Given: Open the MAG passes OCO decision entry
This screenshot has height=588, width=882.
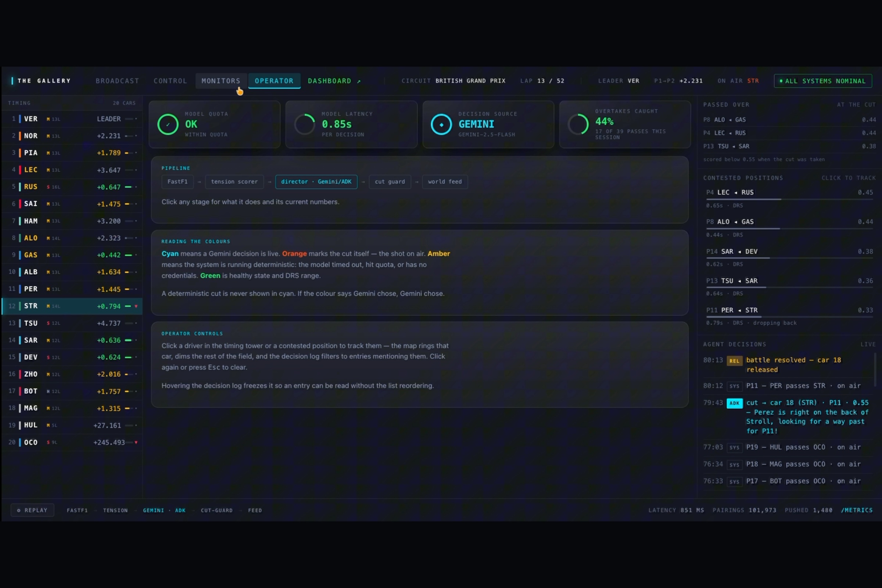Looking at the screenshot, I should 788,464.
